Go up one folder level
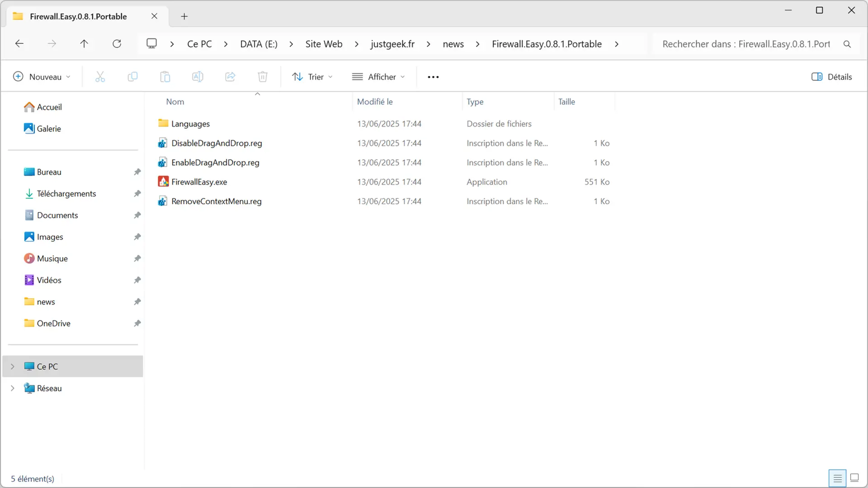 pyautogui.click(x=84, y=44)
